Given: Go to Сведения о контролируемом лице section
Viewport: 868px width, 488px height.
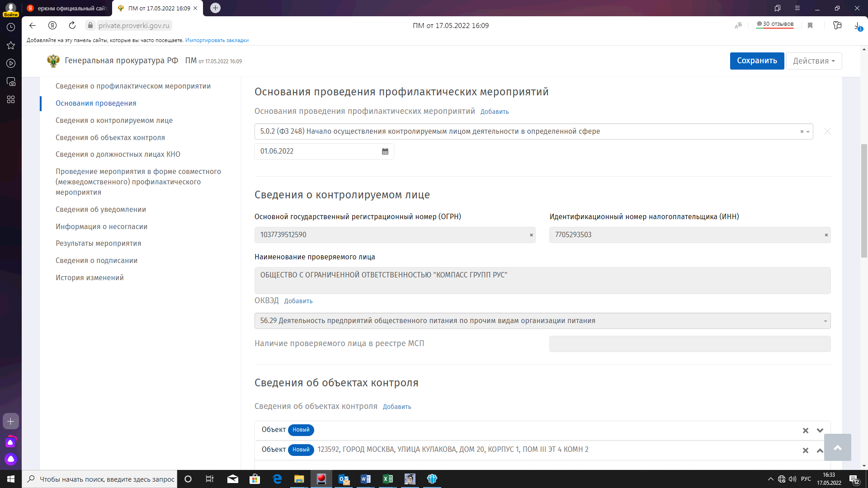Looking at the screenshot, I should [114, 121].
